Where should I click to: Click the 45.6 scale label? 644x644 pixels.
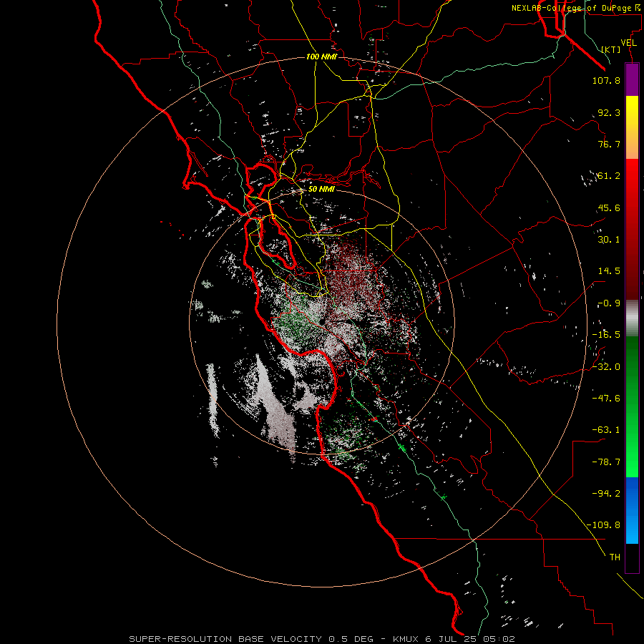609,208
